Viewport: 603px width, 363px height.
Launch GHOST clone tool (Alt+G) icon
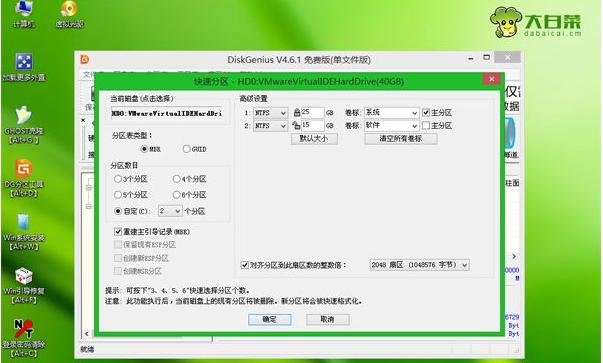pyautogui.click(x=24, y=124)
